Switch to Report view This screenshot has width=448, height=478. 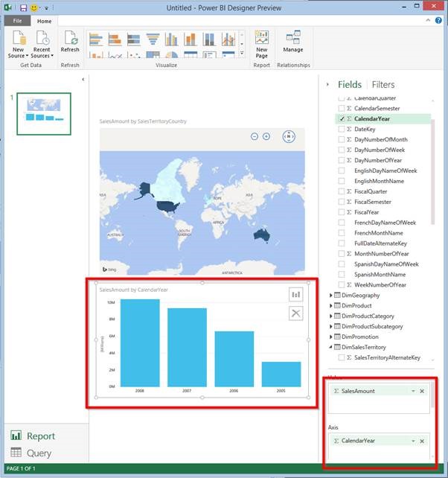point(33,436)
